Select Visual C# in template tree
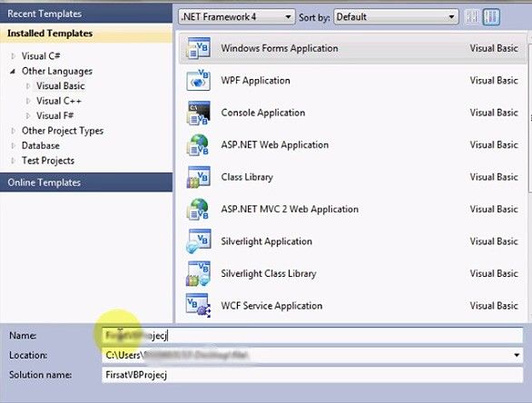 click(41, 56)
